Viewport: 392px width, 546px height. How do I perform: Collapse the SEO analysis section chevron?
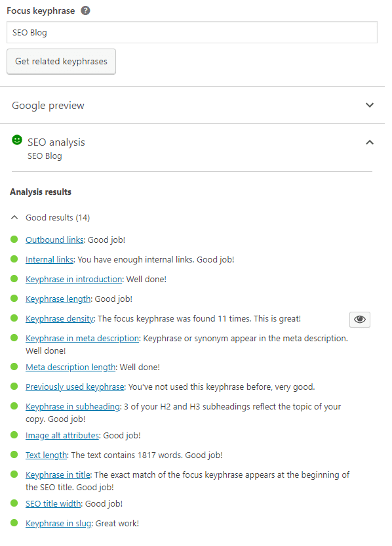(x=370, y=142)
